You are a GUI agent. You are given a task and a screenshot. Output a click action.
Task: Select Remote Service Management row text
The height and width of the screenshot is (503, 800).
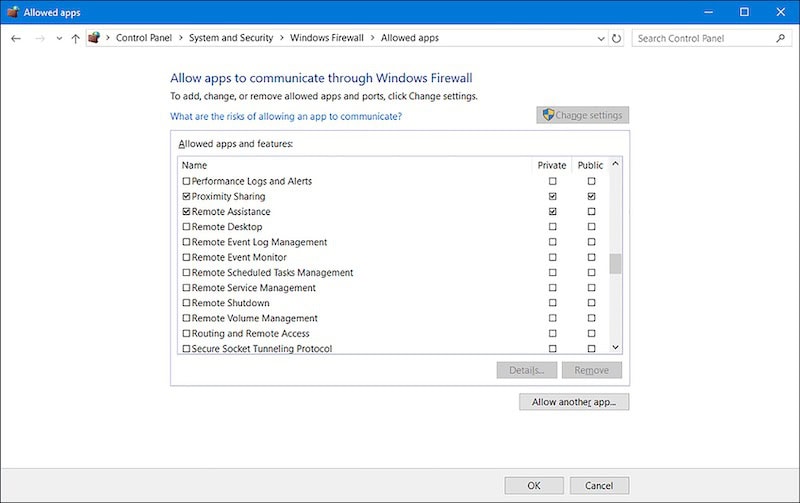pyautogui.click(x=254, y=288)
